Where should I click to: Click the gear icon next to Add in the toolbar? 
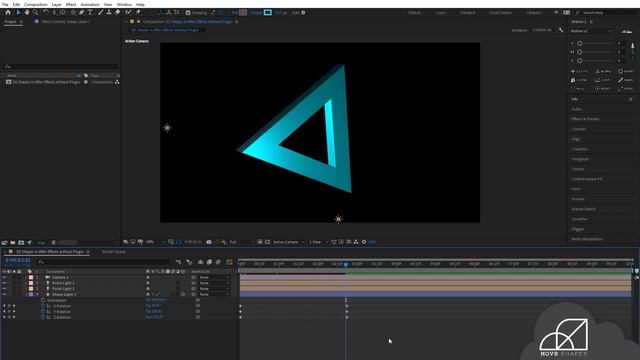pyautogui.click(x=303, y=13)
